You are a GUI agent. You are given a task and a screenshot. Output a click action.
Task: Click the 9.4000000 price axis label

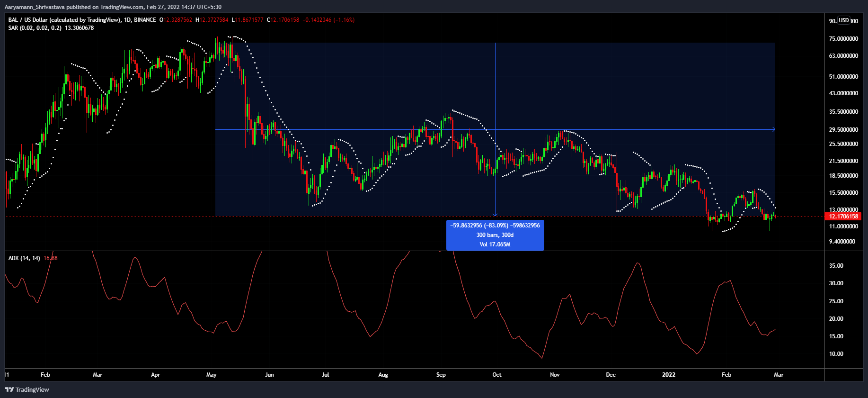tap(842, 242)
